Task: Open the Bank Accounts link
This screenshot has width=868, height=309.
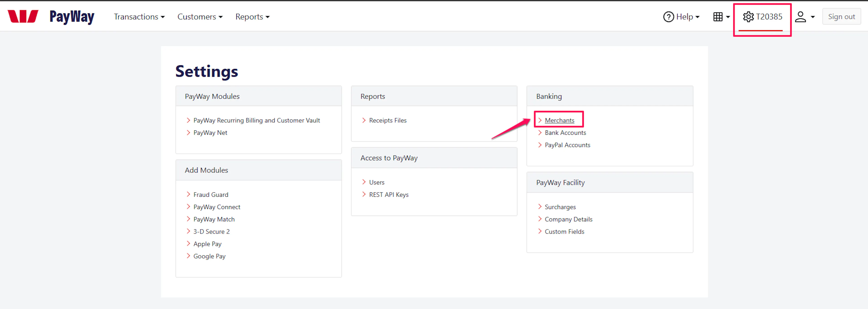Action: [x=565, y=133]
